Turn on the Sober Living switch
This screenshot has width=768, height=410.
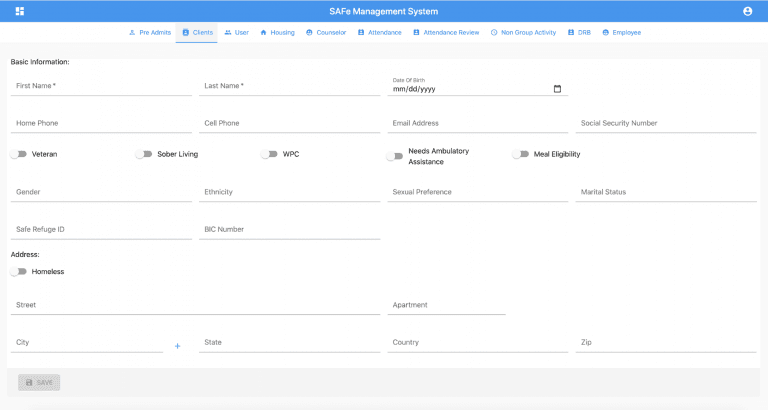[x=145, y=154]
